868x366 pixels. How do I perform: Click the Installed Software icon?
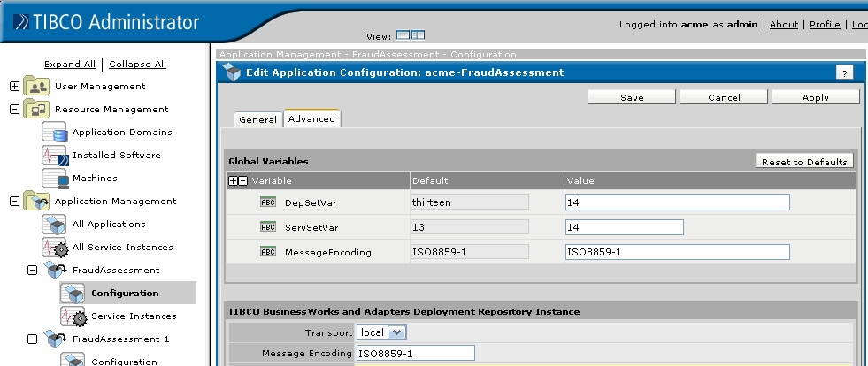click(55, 156)
